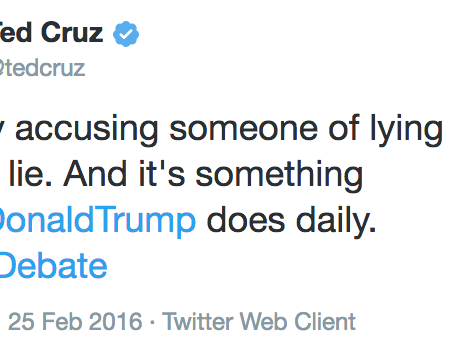The width and height of the screenshot is (450, 362).
Task: Click the word "lie." in the tweet
Action: (30, 174)
